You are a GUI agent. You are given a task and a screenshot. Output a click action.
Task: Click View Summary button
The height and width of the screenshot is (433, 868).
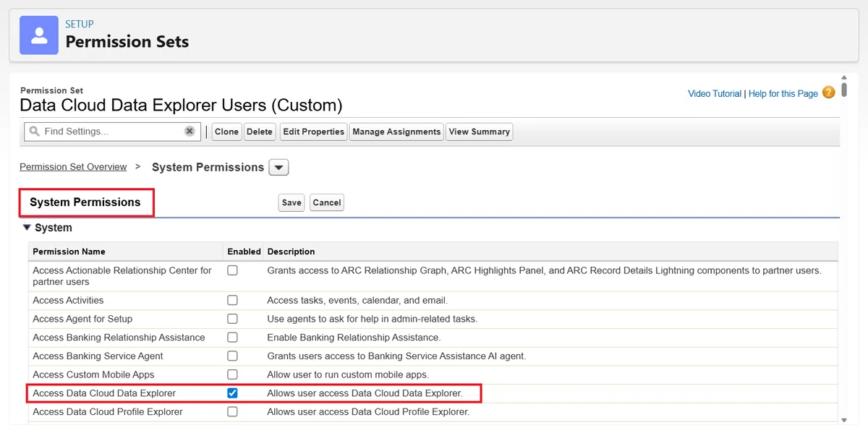pyautogui.click(x=480, y=132)
